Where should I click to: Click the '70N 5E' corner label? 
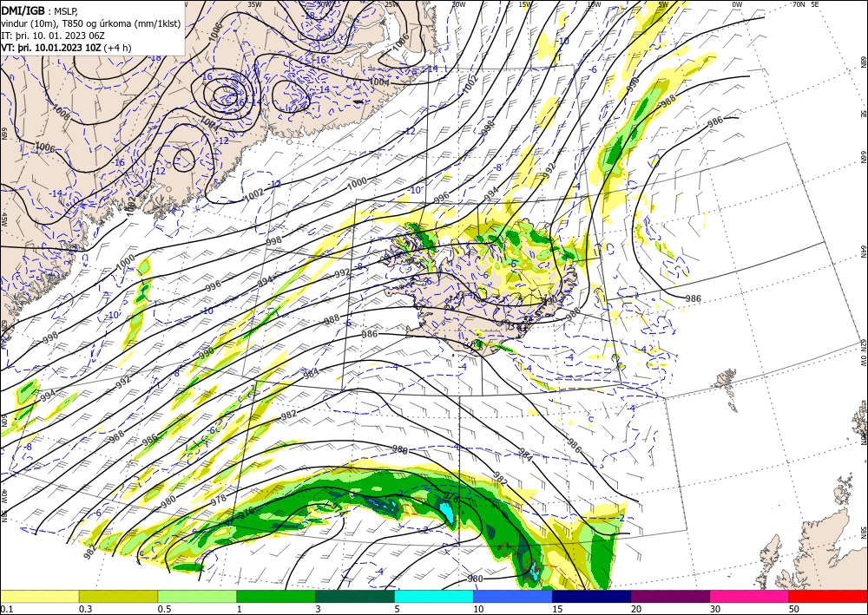[x=806, y=4]
